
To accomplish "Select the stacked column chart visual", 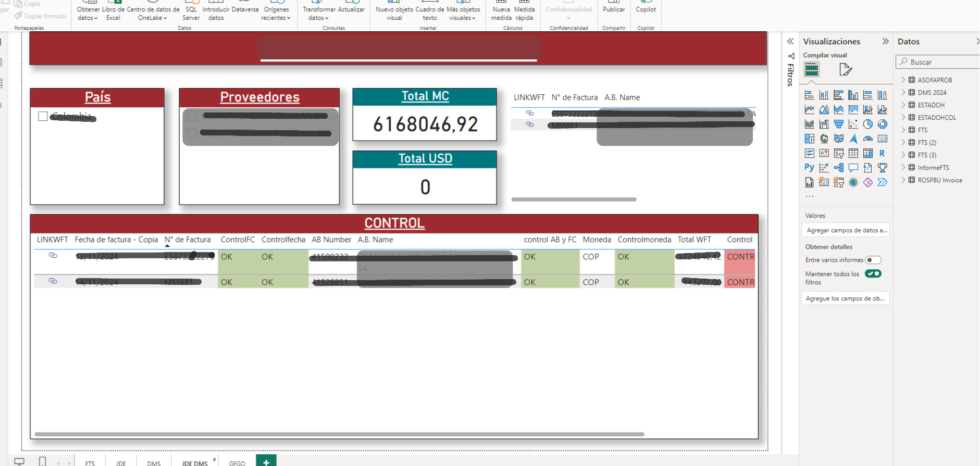I will [x=824, y=95].
